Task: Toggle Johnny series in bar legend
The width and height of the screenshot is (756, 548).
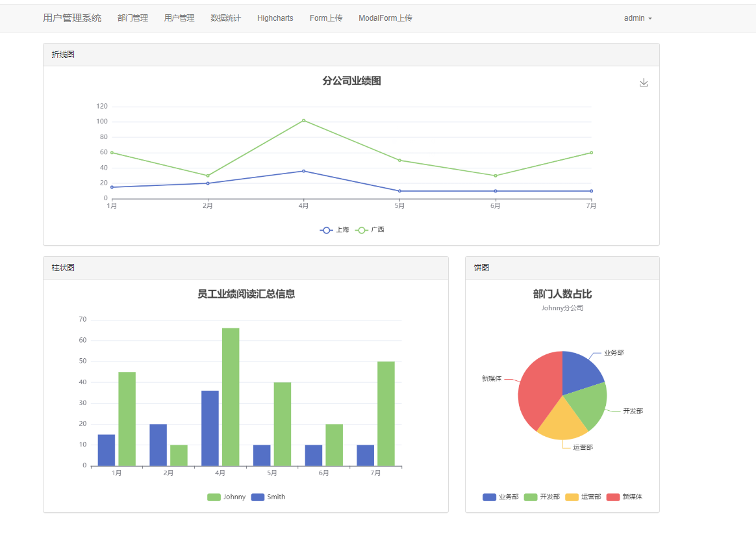Action: tap(214, 497)
